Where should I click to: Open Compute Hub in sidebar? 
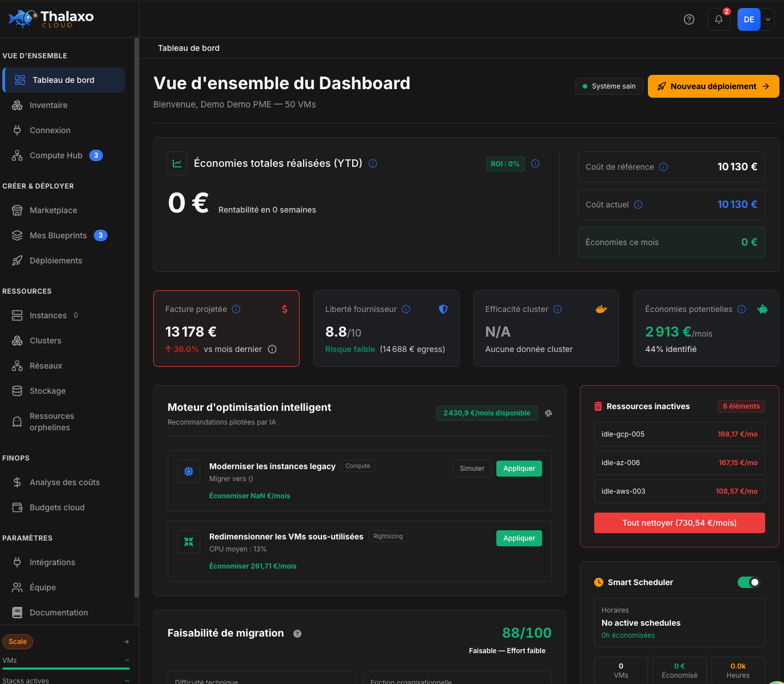tap(63, 155)
